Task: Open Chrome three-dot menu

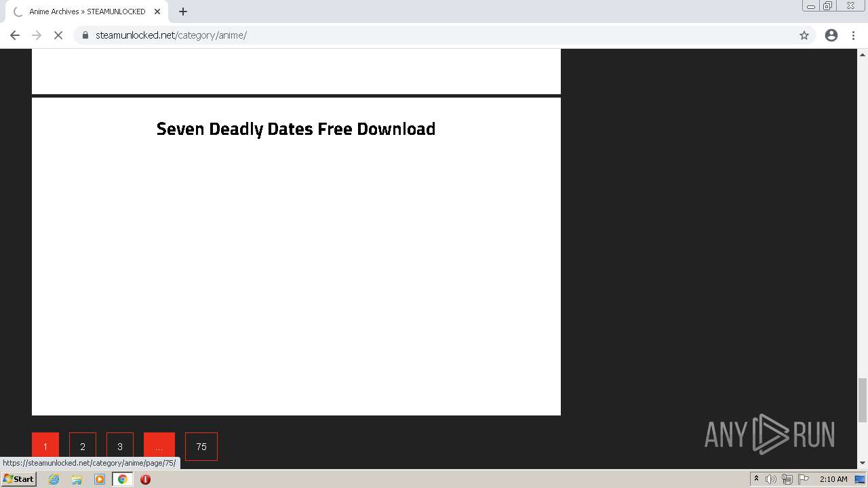Action: pyautogui.click(x=854, y=35)
